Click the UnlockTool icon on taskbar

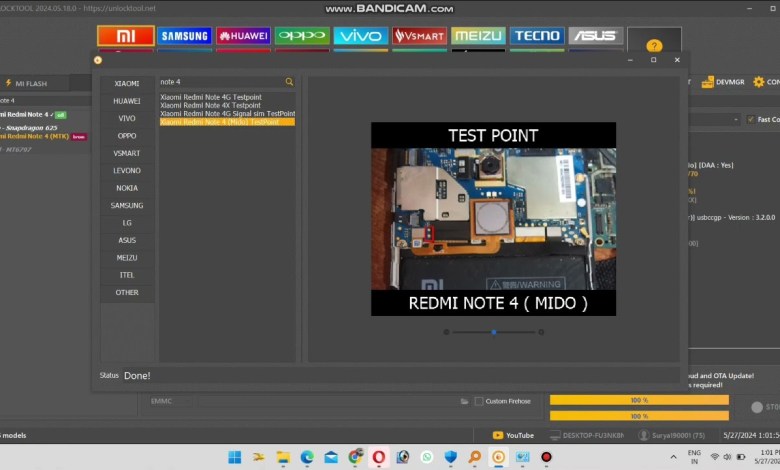coord(498,457)
